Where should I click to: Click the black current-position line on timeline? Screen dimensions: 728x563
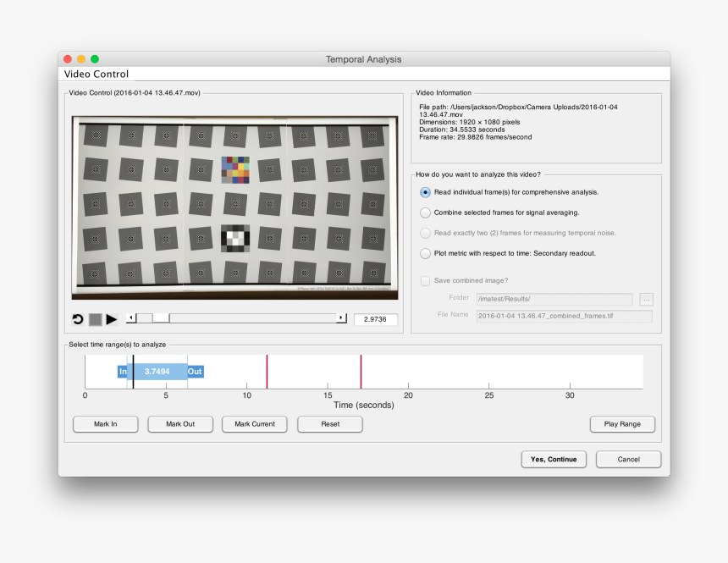(133, 372)
